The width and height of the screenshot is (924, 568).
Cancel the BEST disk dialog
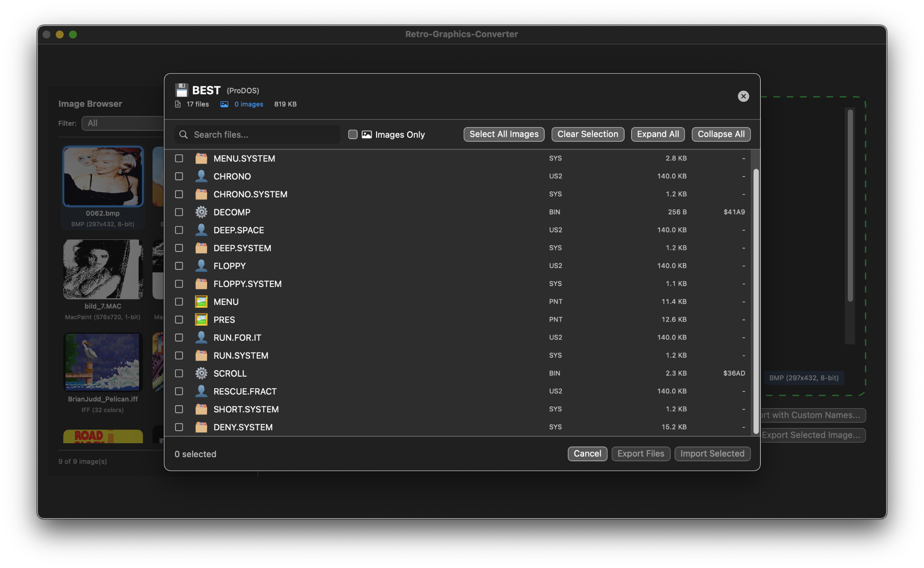click(587, 453)
